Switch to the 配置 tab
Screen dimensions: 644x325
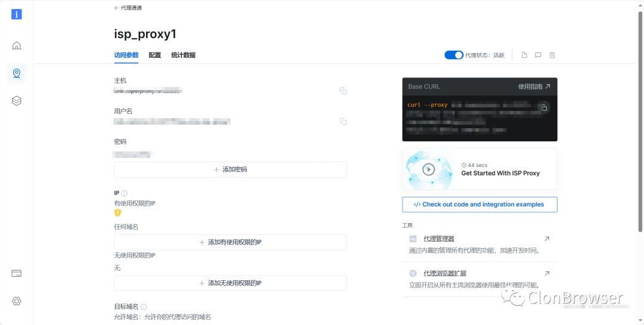pyautogui.click(x=154, y=55)
